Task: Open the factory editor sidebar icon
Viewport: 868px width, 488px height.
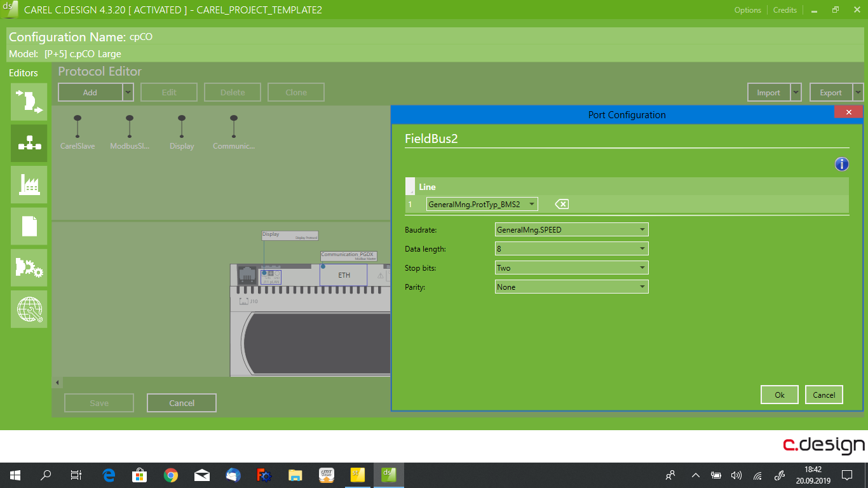Action: click(29, 184)
